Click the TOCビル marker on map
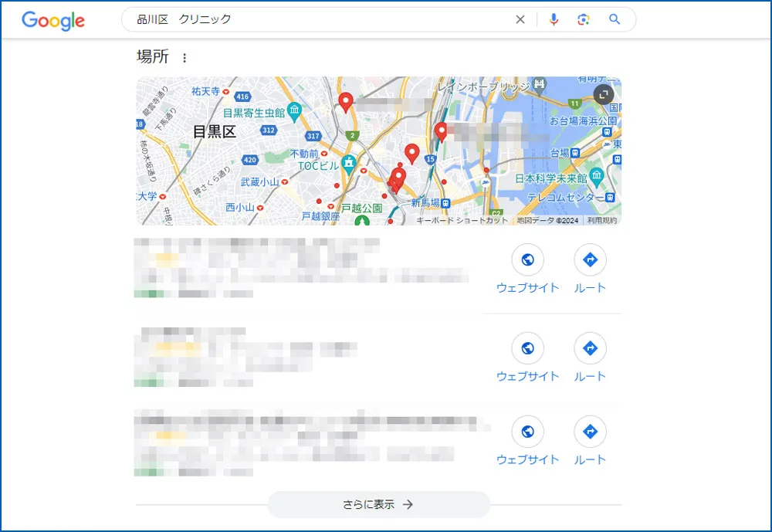This screenshot has height=532, width=772. coord(349,164)
